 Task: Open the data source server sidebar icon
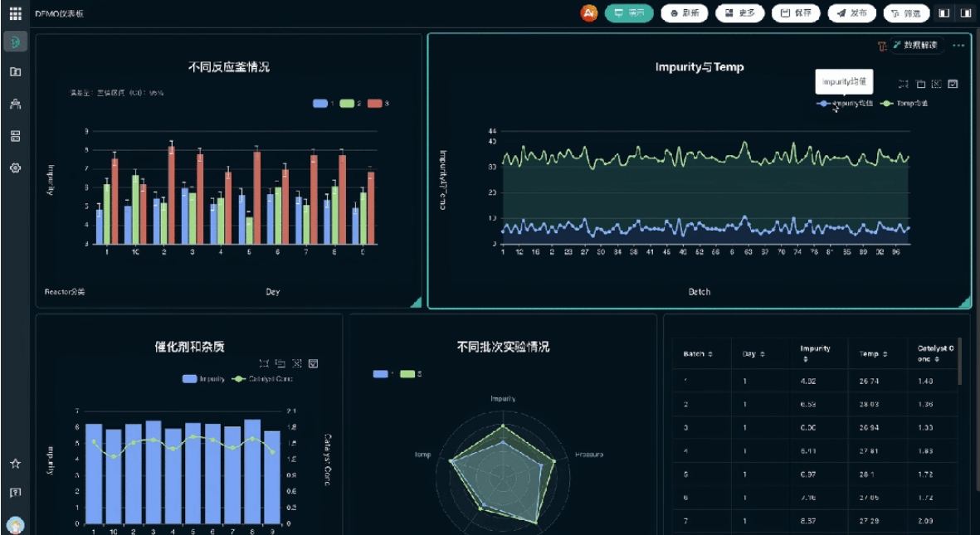pos(15,136)
